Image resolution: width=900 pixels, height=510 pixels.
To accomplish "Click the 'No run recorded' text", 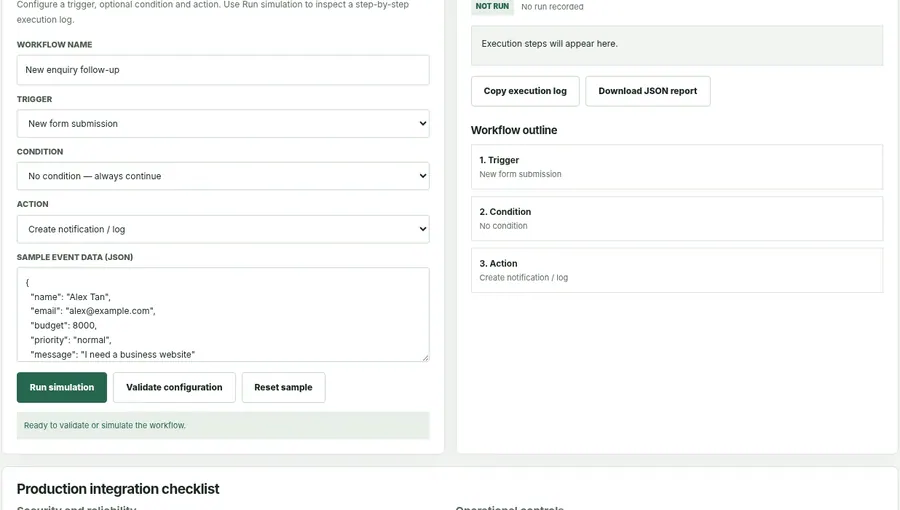I will (552, 7).
